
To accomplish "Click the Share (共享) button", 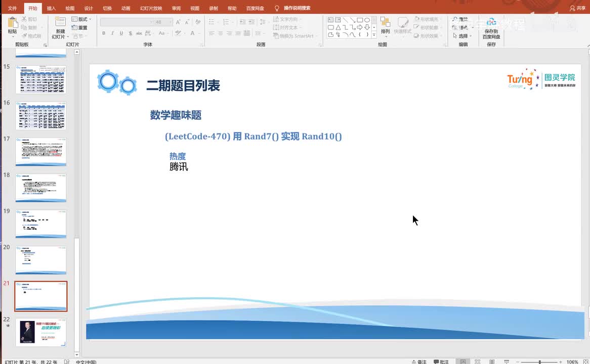I will [x=577, y=8].
